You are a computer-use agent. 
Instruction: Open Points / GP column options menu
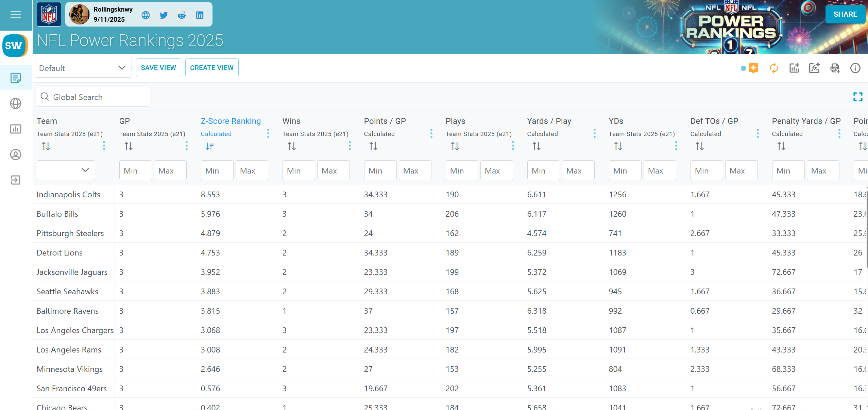coord(431,133)
